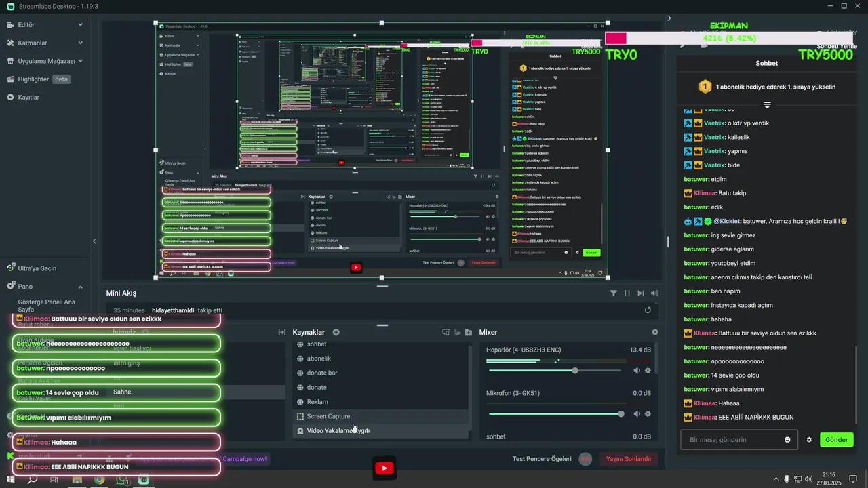The image size is (868, 488).
Task: Mute Mini Akış alert sounds
Action: (x=654, y=293)
